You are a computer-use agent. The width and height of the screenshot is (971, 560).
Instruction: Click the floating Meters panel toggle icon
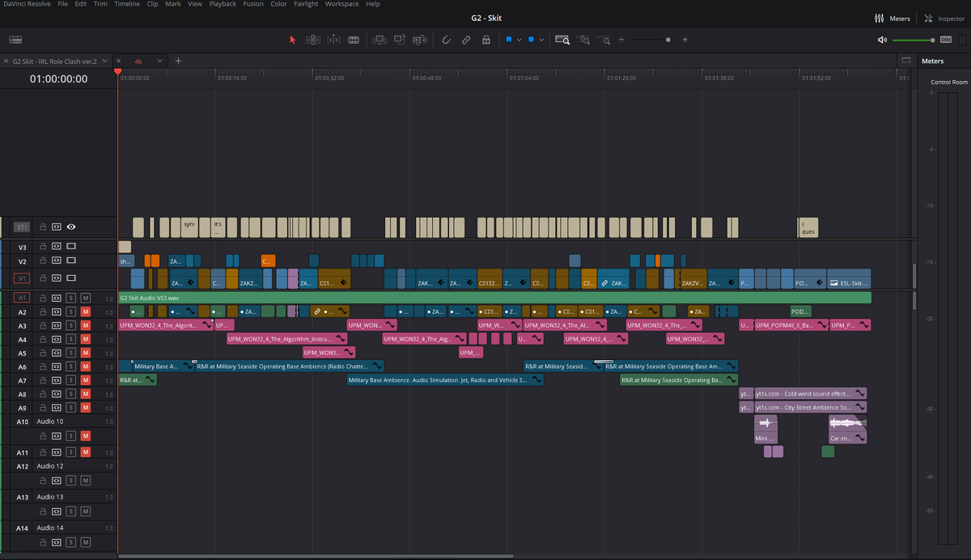coord(907,61)
